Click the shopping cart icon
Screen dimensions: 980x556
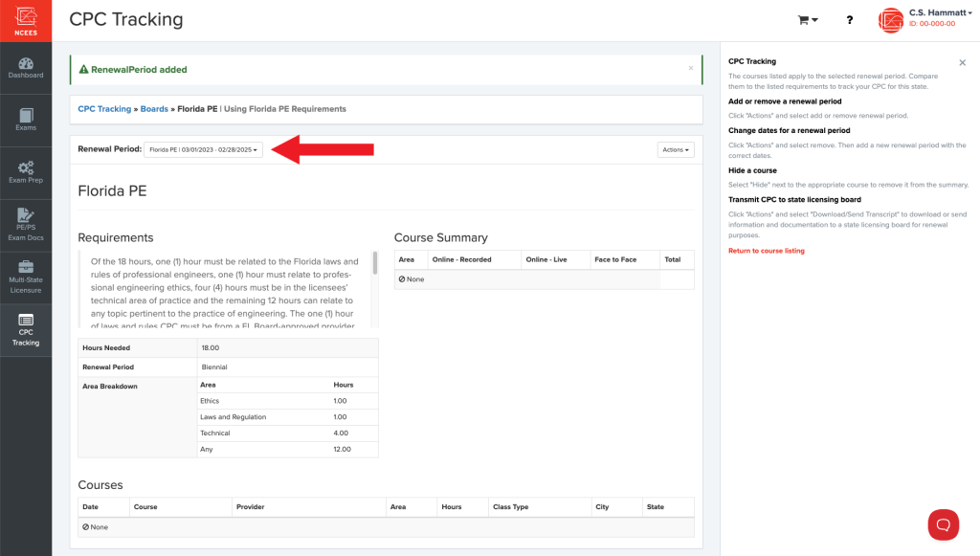point(802,19)
